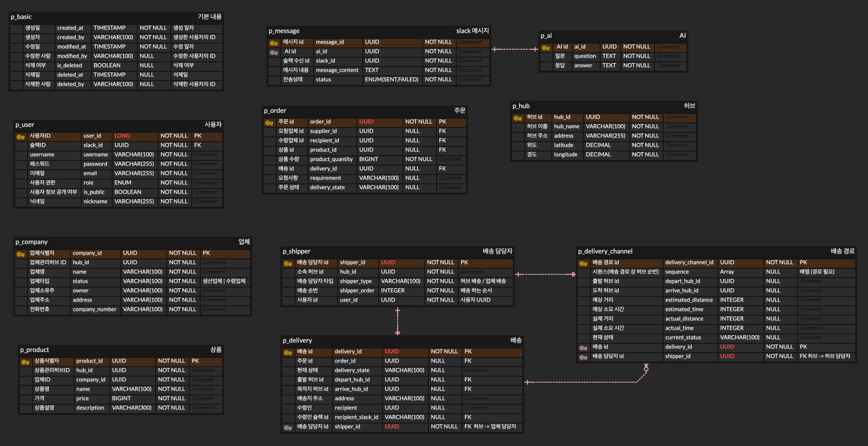Select the current_status column in p_delivery_channel

(683, 338)
